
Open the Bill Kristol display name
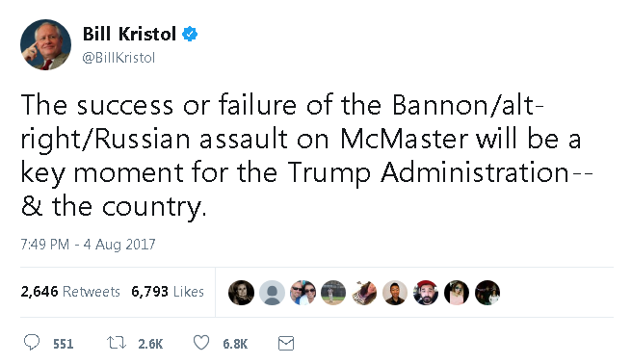(129, 34)
